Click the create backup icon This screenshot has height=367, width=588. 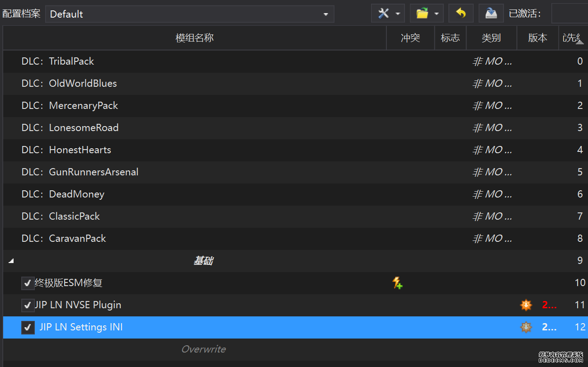coord(491,14)
